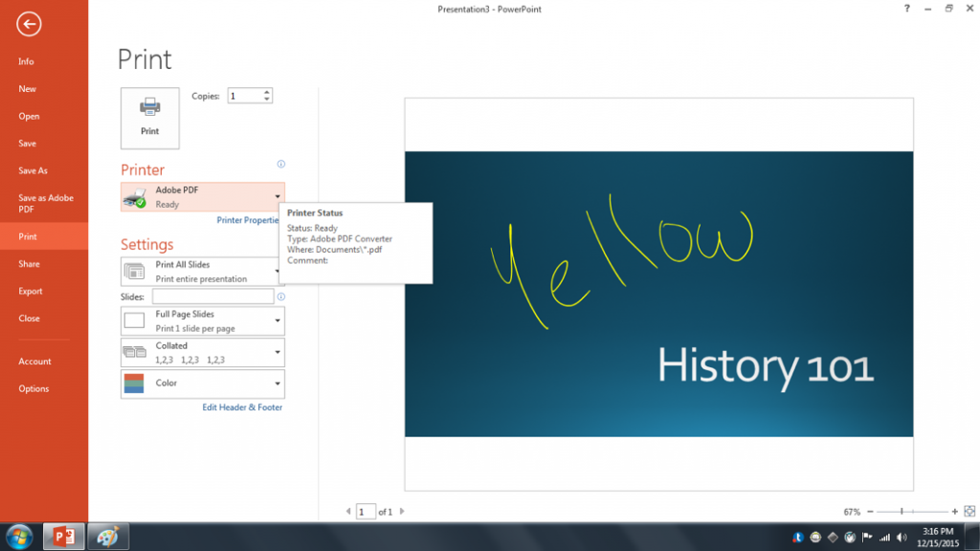Open the Full Page Slides layout dropdown

coord(203,321)
